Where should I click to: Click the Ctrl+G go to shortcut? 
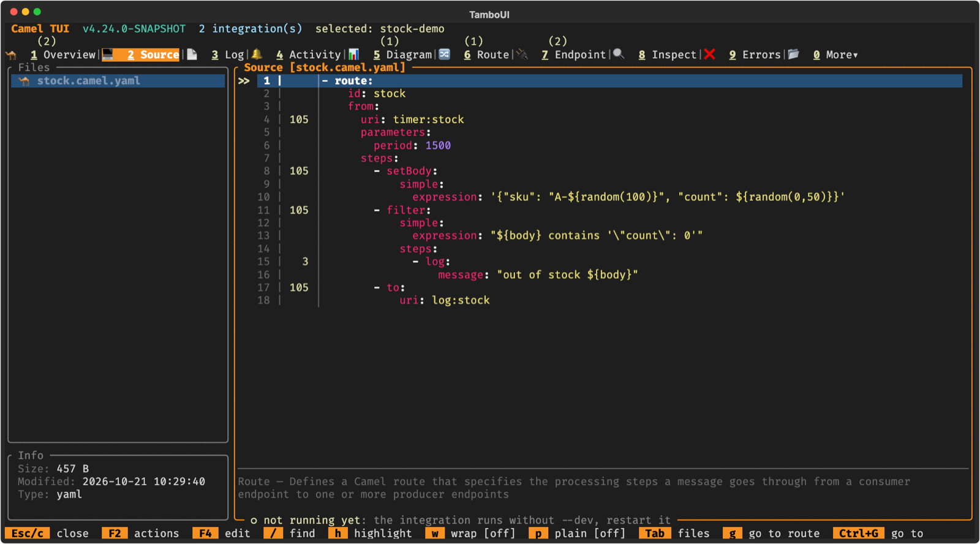878,534
